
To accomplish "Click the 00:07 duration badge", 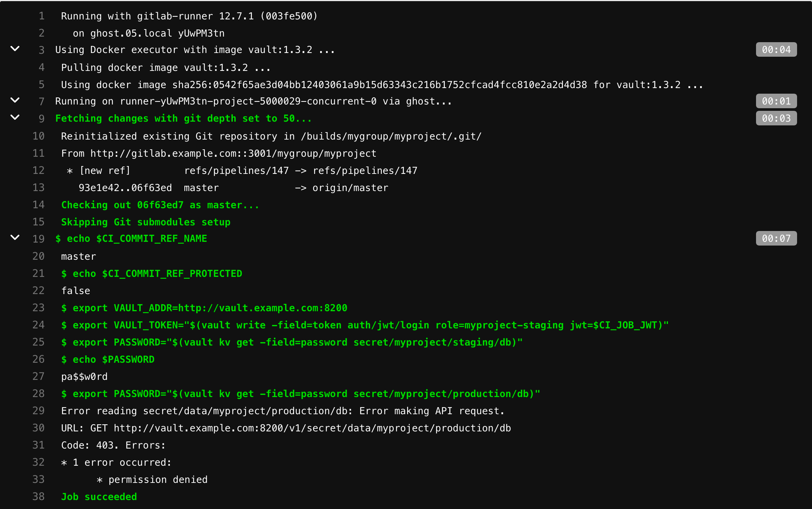I will point(776,238).
